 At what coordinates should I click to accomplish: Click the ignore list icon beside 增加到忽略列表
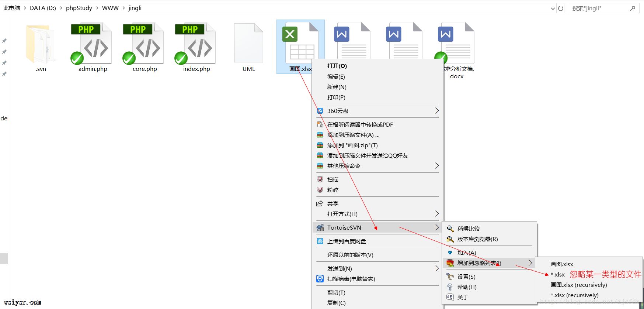point(450,263)
